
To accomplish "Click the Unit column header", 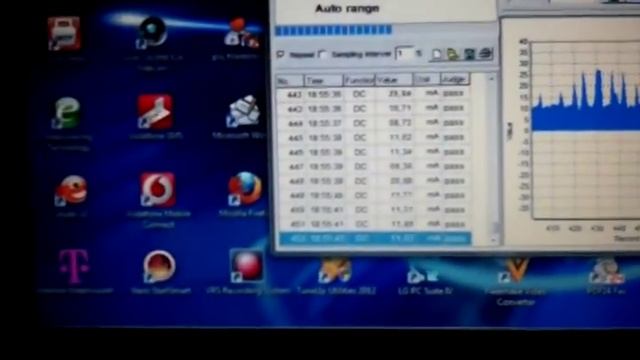I will pos(427,80).
